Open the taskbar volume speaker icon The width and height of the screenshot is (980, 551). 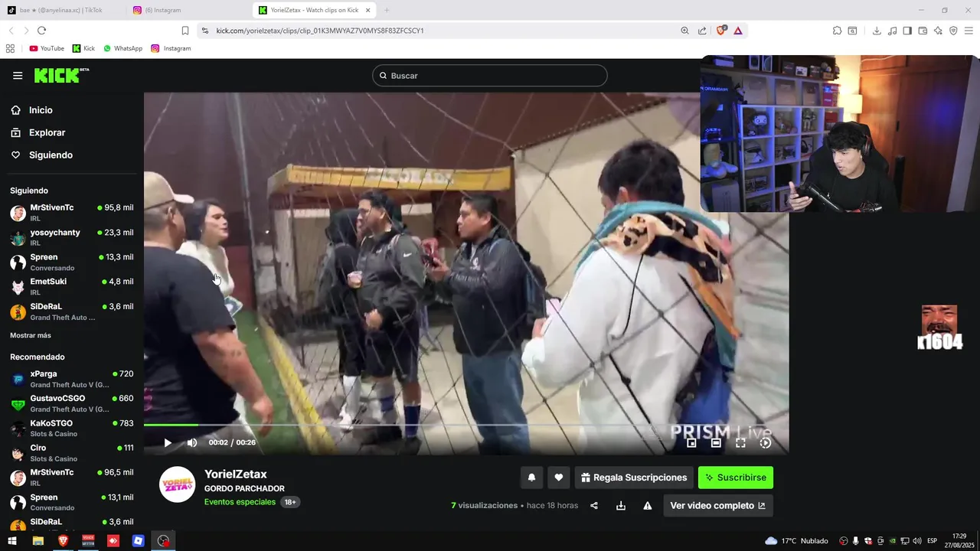tap(916, 541)
